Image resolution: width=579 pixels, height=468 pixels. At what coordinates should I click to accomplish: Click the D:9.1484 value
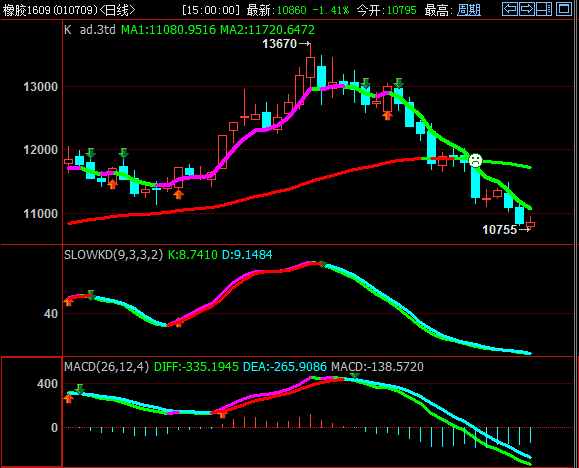pyautogui.click(x=247, y=255)
